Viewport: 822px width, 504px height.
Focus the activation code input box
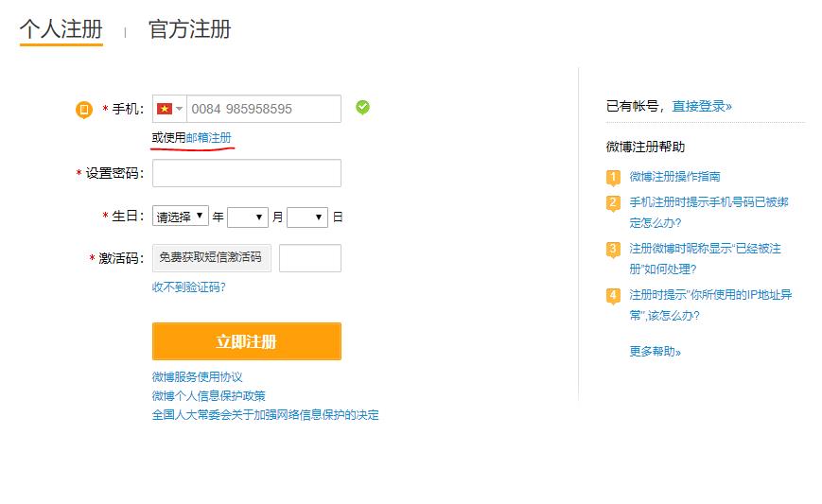point(310,258)
